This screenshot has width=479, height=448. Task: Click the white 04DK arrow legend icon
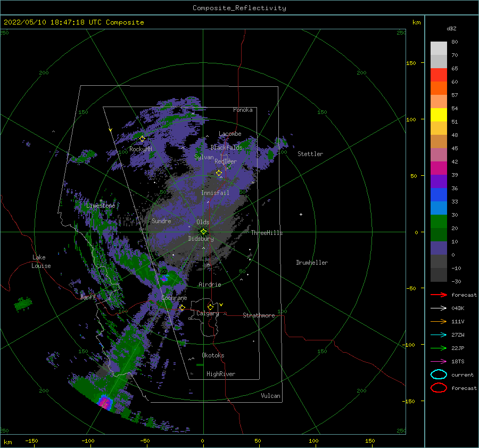(x=439, y=308)
